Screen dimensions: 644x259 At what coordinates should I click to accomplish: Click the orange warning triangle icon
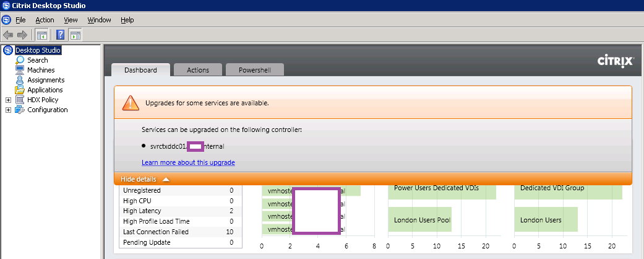131,103
